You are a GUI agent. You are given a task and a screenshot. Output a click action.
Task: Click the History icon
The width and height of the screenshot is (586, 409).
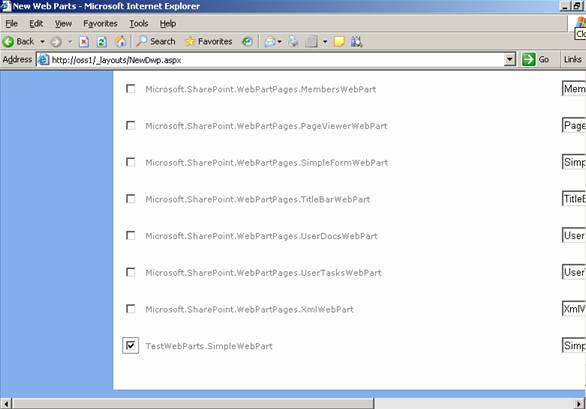tap(247, 41)
